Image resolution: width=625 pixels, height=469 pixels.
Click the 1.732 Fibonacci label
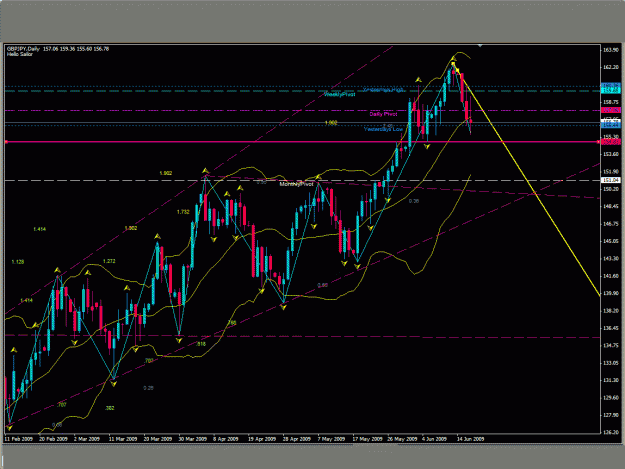(x=183, y=212)
